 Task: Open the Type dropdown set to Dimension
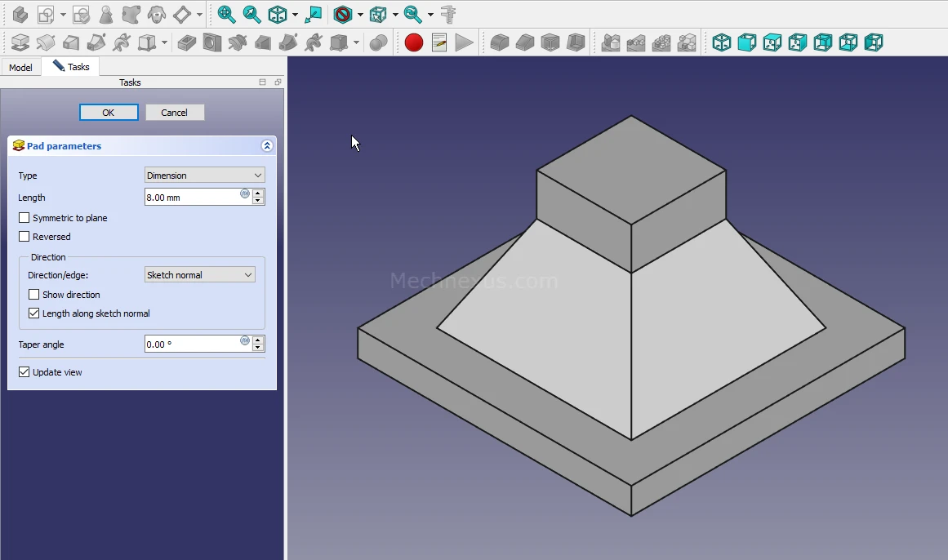(204, 176)
